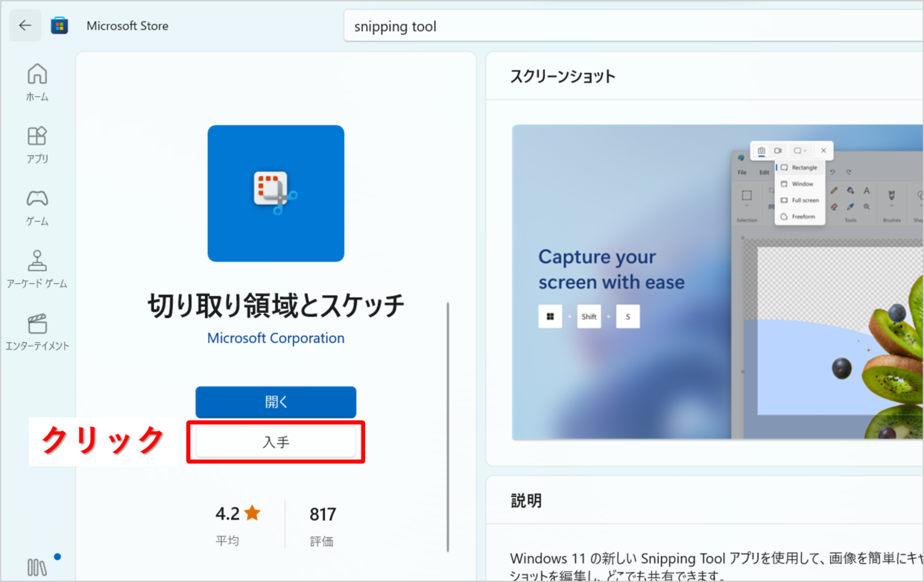Open the "Capture your screen with ease" screenshot
The width and height of the screenshot is (924, 582).
coord(718,282)
